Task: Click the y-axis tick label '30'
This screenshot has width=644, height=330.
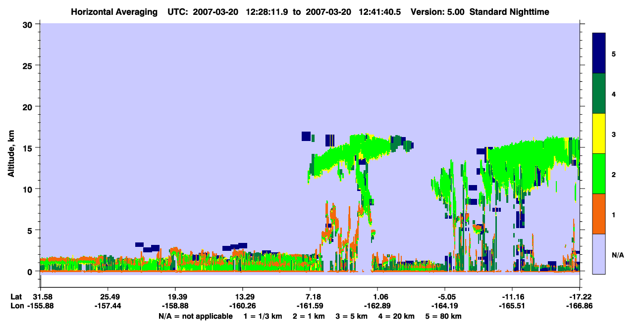Action: pos(29,24)
